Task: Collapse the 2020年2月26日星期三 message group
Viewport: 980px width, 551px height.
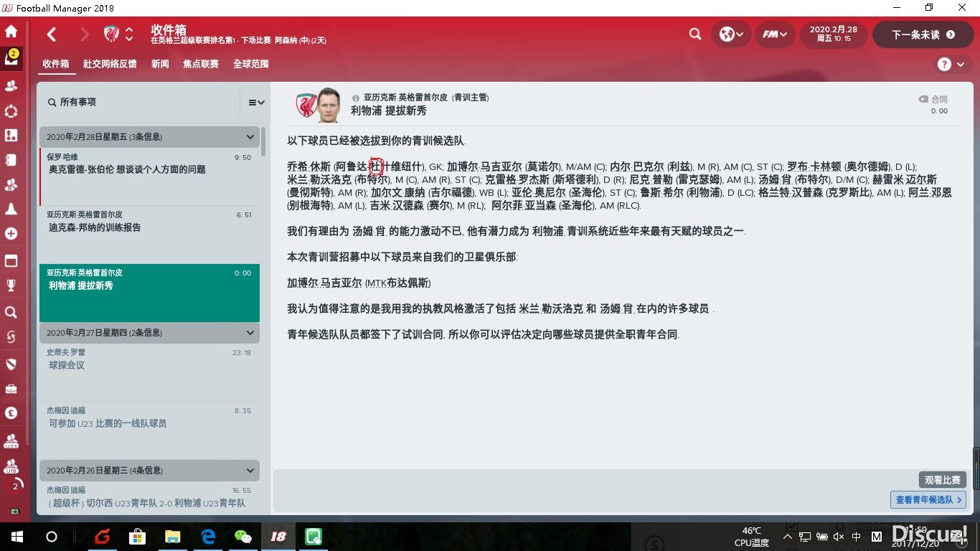Action: point(250,471)
